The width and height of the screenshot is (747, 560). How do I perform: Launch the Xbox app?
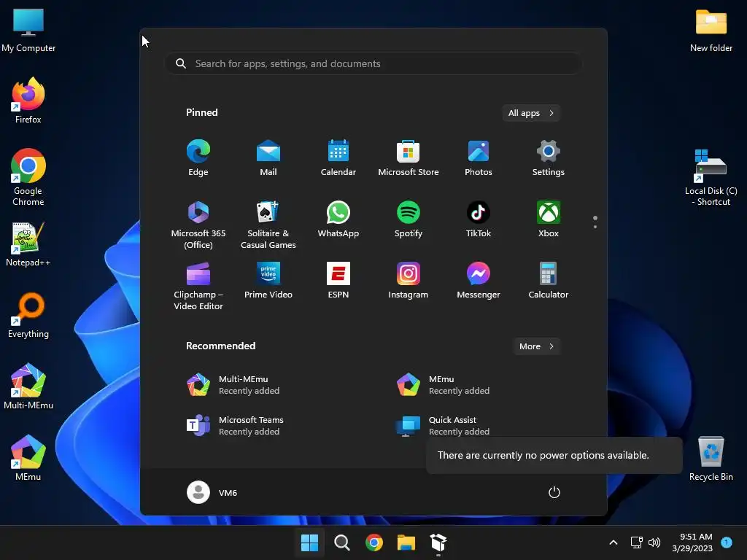point(549,219)
